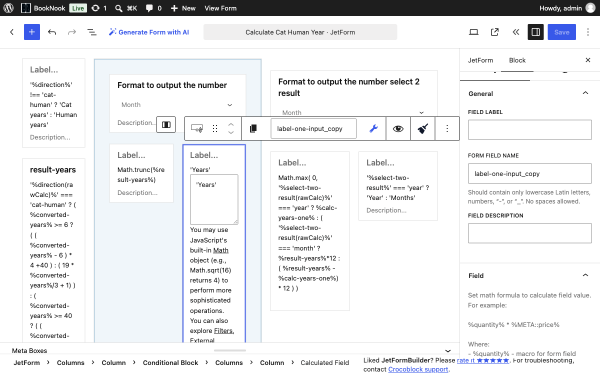The image size is (600, 375).
Task: Click the brush style tool icon
Action: click(422, 129)
